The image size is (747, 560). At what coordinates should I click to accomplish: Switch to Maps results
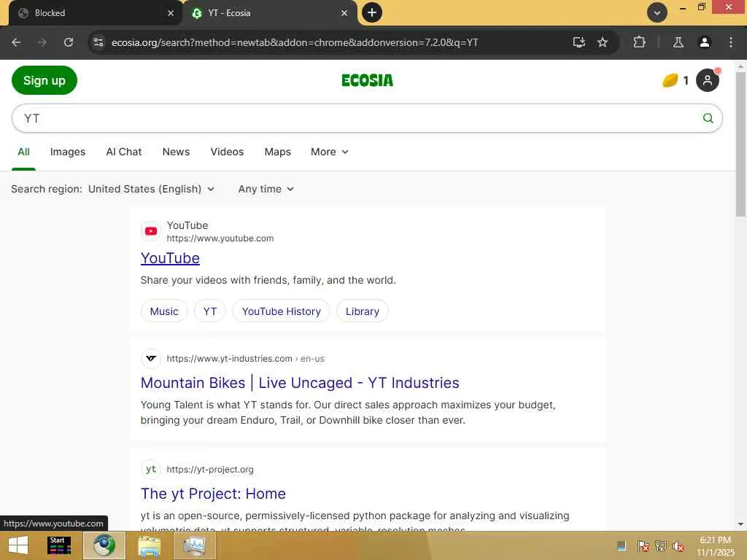[277, 152]
